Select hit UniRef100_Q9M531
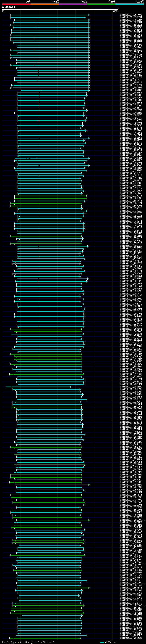 click(x=131, y=638)
